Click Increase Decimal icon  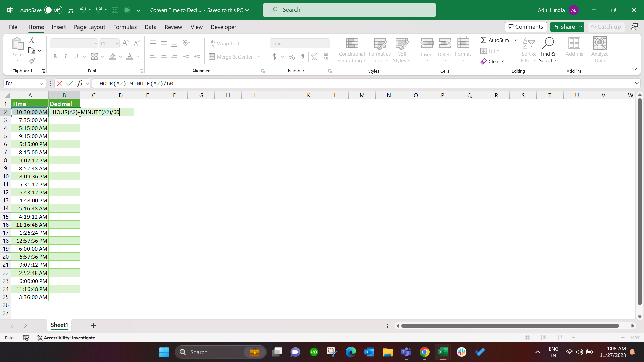coord(314,57)
